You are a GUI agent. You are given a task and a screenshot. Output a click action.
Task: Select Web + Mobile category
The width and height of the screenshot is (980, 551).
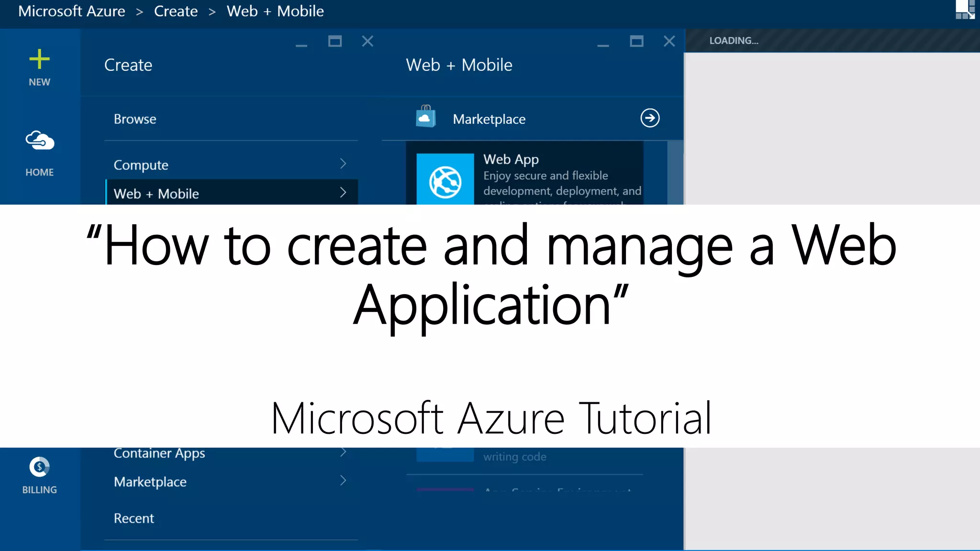pyautogui.click(x=231, y=192)
